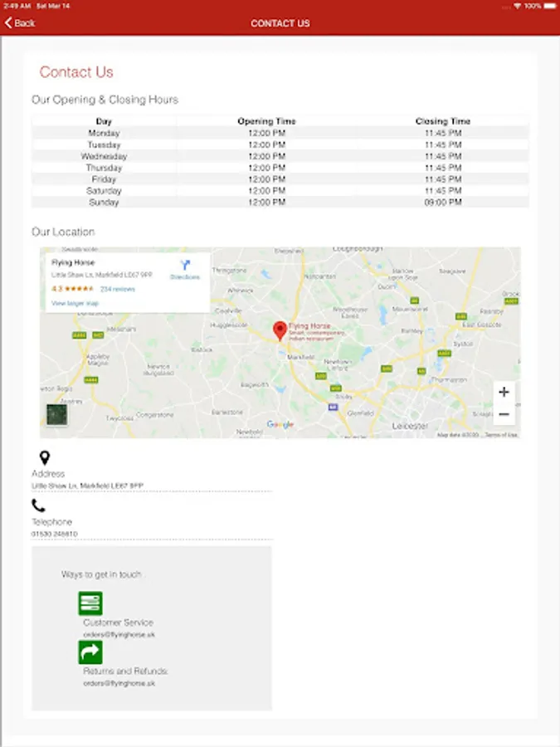The height and width of the screenshot is (747, 560).
Task: Zoom out the map with the minus button
Action: pyautogui.click(x=504, y=414)
